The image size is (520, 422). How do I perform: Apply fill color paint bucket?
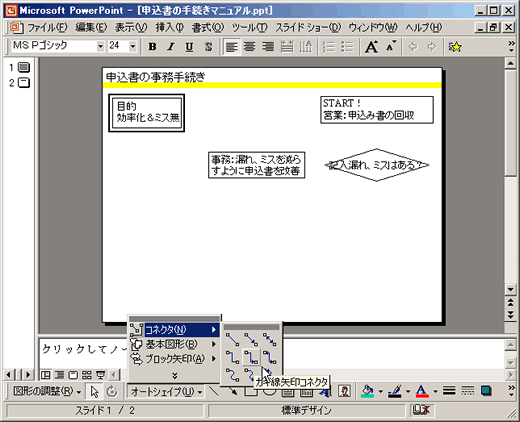pos(368,391)
